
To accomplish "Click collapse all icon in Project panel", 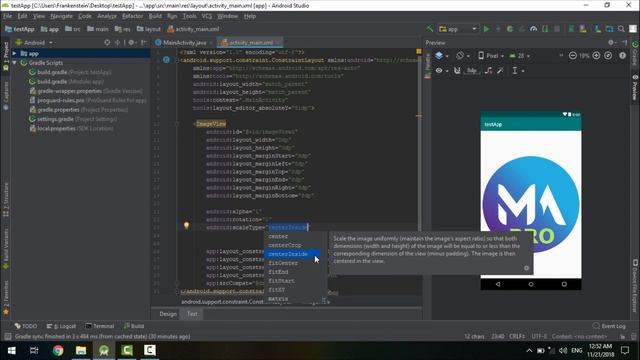I will (118, 42).
